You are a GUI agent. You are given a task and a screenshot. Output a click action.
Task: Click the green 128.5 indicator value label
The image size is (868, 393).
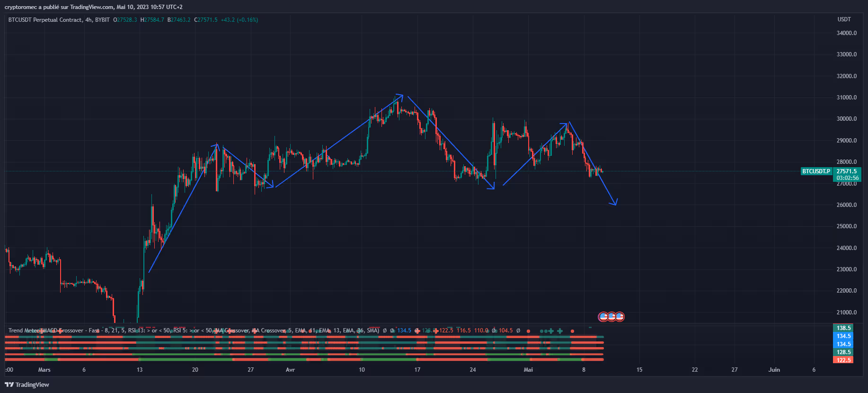pyautogui.click(x=843, y=352)
